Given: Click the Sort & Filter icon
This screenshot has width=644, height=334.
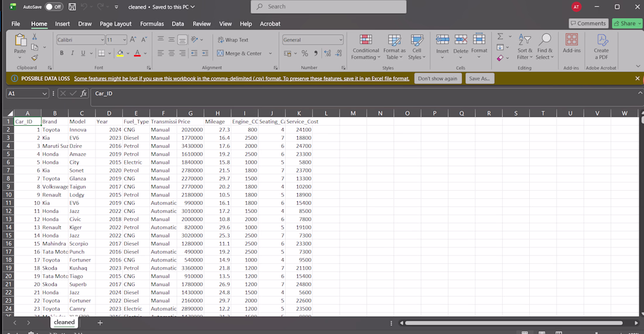Looking at the screenshot, I should 525,46.
